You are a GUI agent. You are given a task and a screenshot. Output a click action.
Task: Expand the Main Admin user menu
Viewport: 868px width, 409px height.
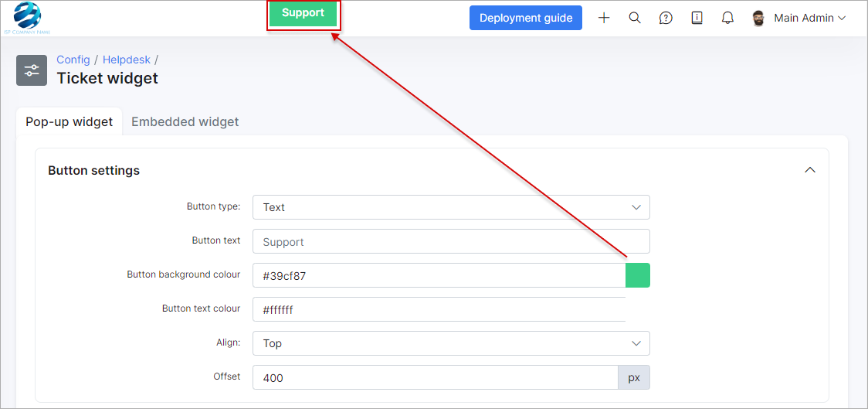pyautogui.click(x=809, y=18)
